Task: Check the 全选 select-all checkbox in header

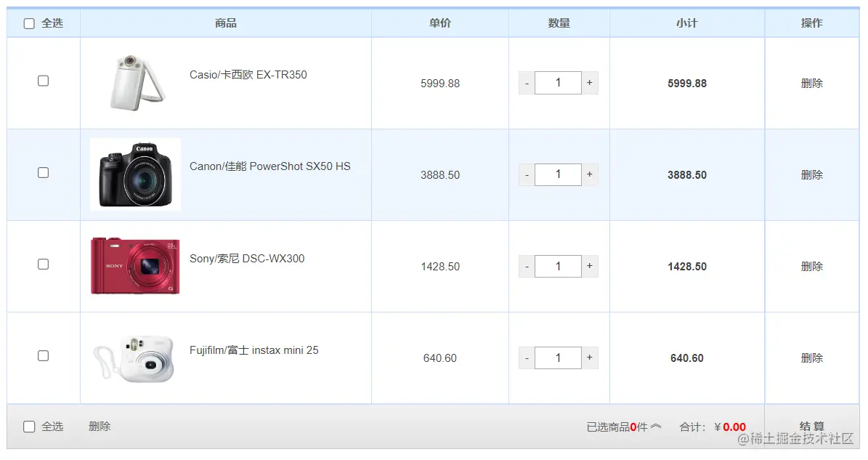Action: tap(29, 23)
